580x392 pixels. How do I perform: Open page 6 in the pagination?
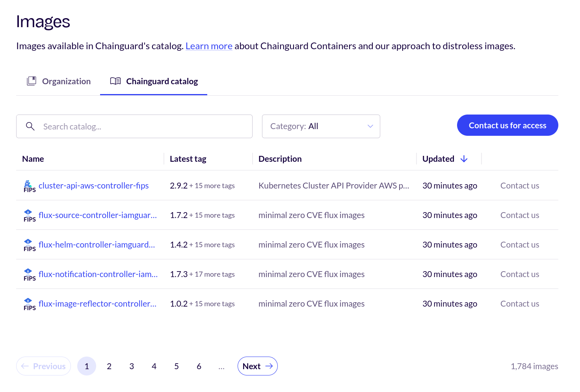(x=199, y=366)
